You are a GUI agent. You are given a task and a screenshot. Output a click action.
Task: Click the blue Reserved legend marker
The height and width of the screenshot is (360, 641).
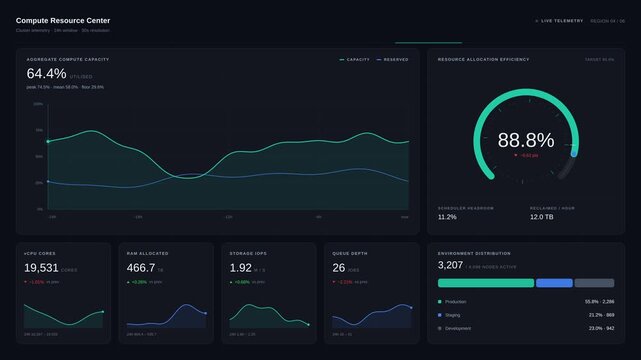pos(379,60)
